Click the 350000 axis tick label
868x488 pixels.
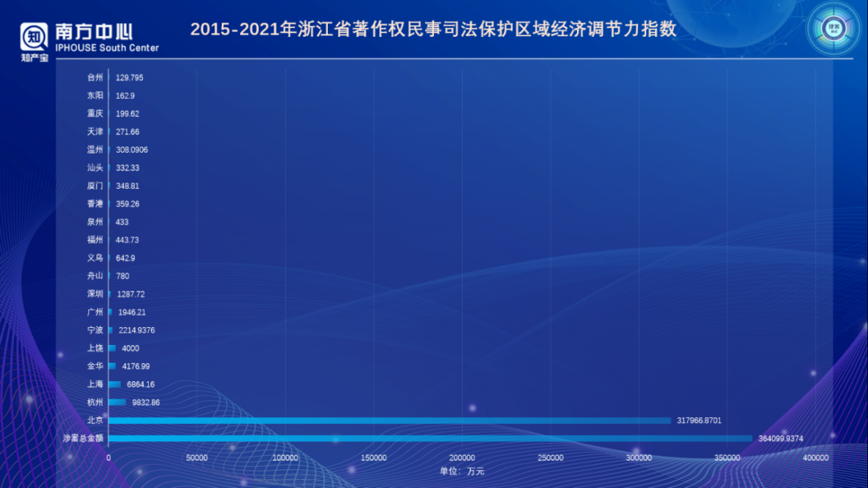pyautogui.click(x=727, y=457)
